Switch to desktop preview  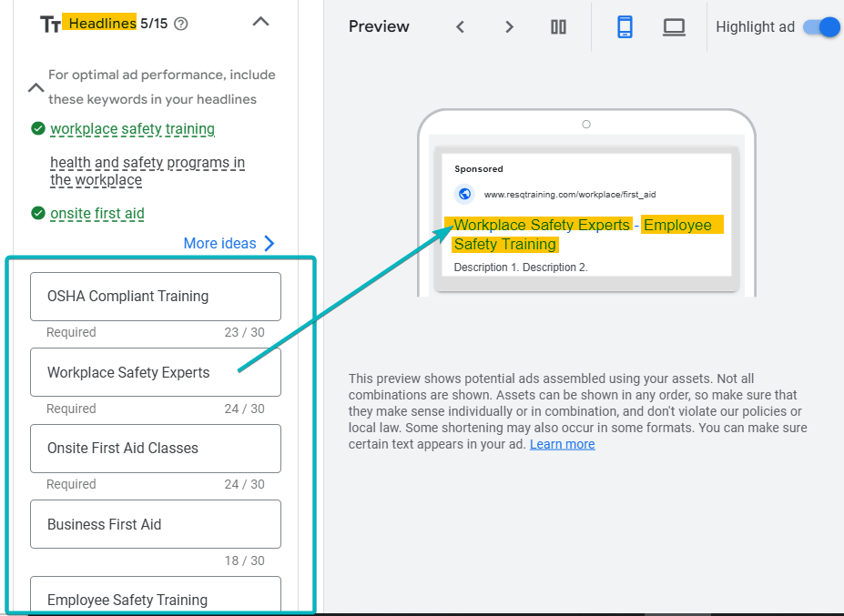pos(674,27)
